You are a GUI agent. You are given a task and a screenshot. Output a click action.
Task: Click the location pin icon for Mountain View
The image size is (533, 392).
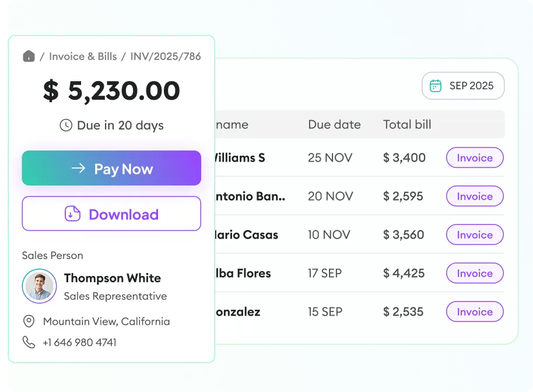coord(29,321)
